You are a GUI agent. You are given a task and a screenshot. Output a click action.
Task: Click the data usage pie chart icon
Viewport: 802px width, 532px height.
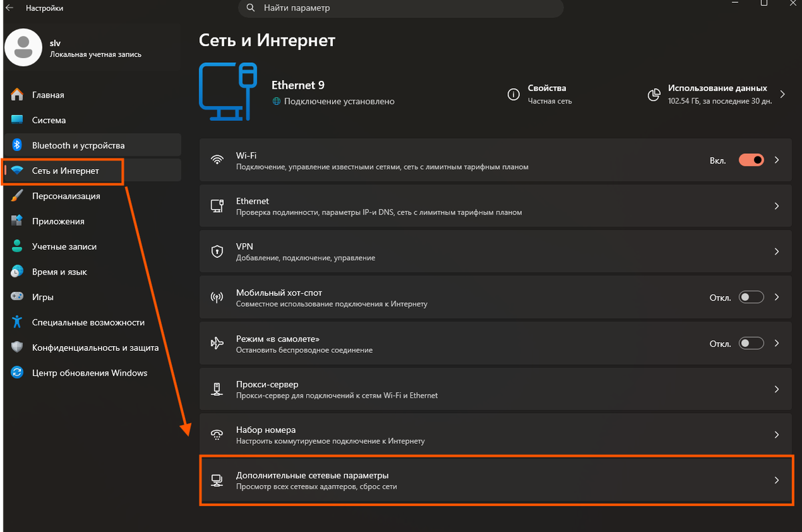[x=654, y=94]
